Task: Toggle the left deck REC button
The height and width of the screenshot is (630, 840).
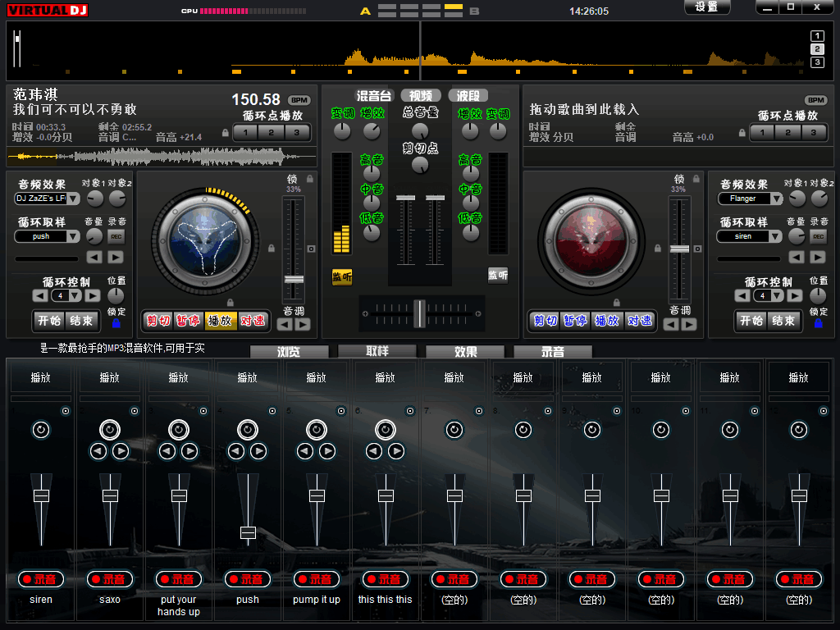Action: pyautogui.click(x=116, y=236)
